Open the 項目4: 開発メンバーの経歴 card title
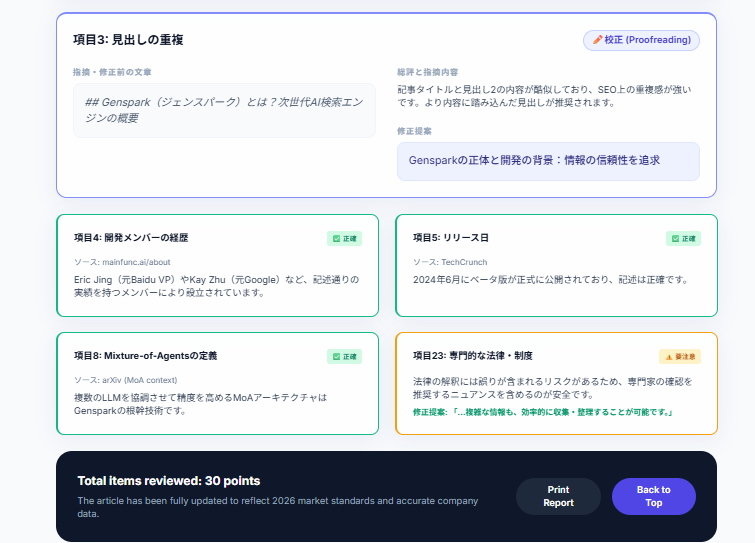The image size is (755, 543). pos(131,239)
